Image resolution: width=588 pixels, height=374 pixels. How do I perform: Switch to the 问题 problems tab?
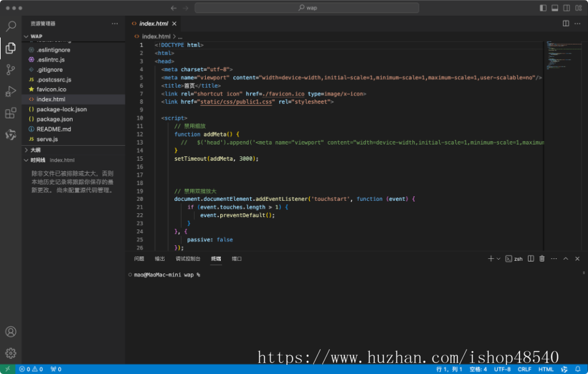(x=139, y=258)
